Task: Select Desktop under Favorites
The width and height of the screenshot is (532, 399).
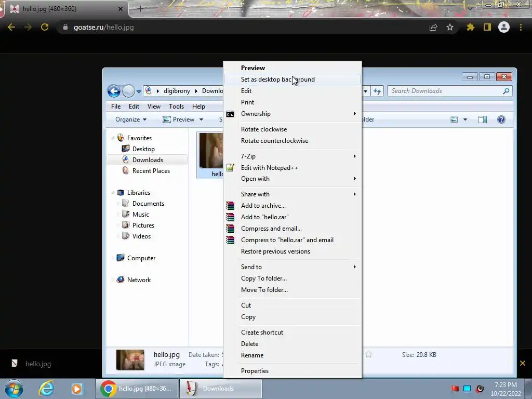Action: (138, 149)
